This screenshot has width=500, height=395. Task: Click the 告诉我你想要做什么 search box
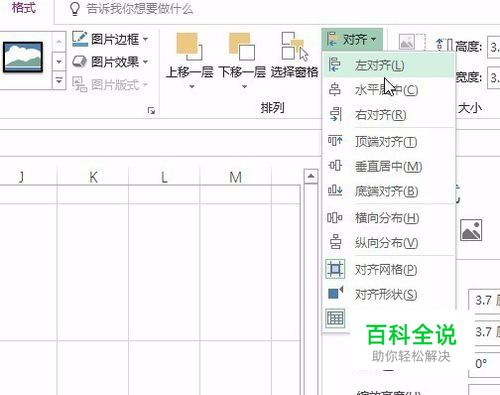pos(140,9)
